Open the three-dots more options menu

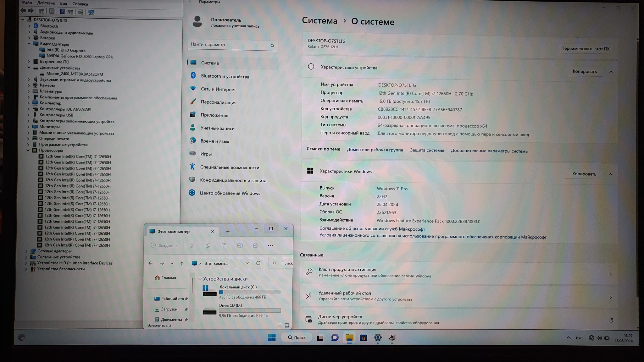click(270, 245)
